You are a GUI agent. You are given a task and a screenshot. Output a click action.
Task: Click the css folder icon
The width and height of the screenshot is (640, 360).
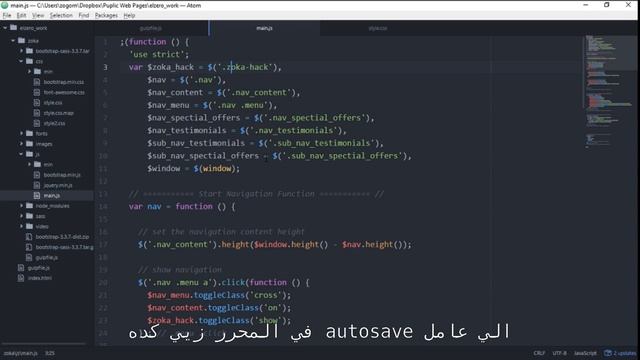[x=29, y=61]
